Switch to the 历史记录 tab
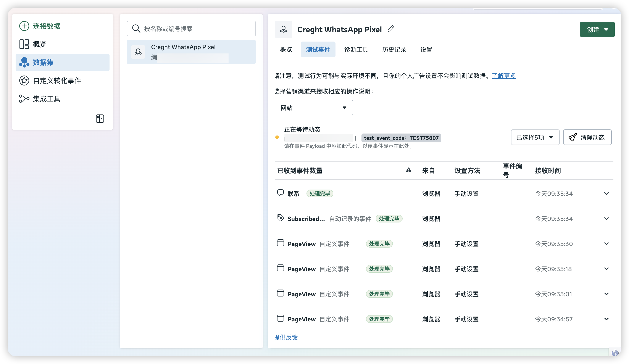The height and width of the screenshot is (364, 629). [394, 50]
